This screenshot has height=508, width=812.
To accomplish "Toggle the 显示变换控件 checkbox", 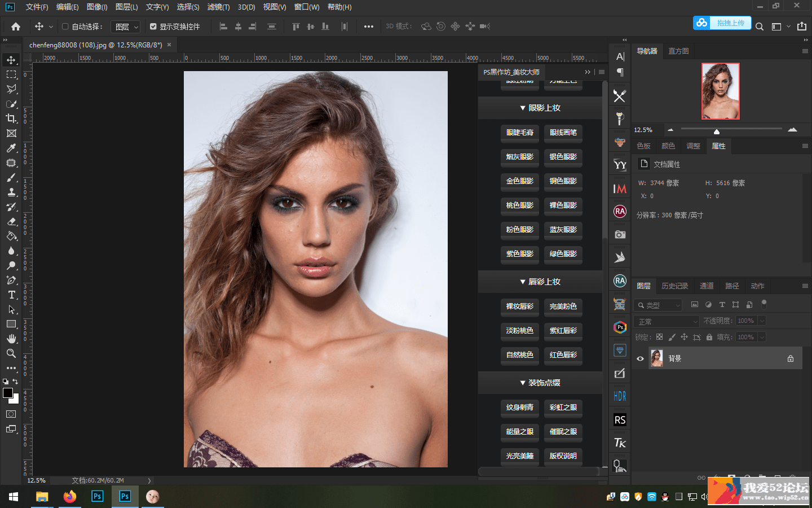I will 153,27.
